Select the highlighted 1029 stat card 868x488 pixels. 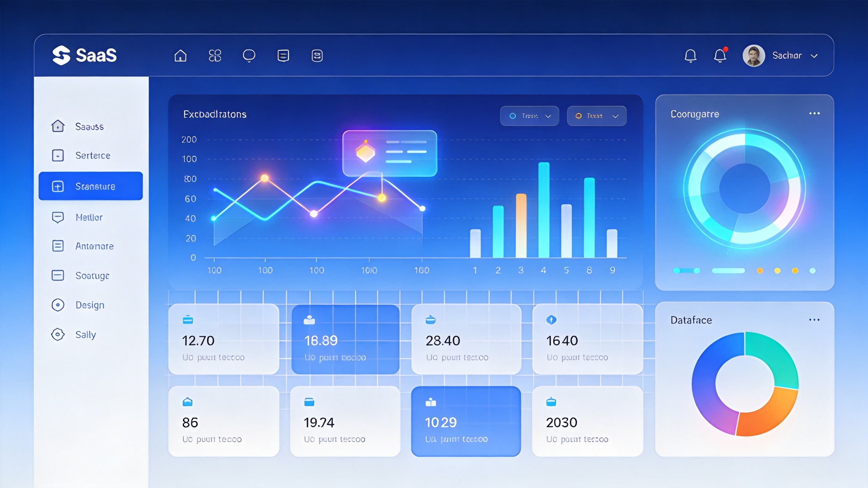(466, 422)
